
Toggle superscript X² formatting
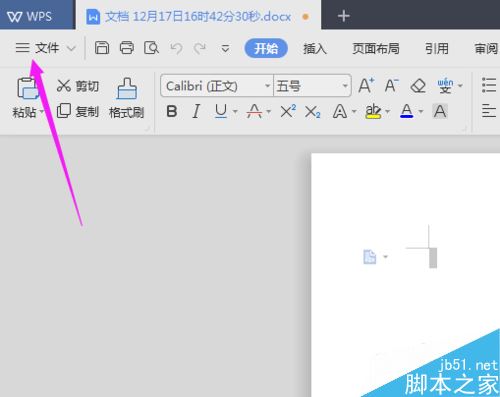288,111
